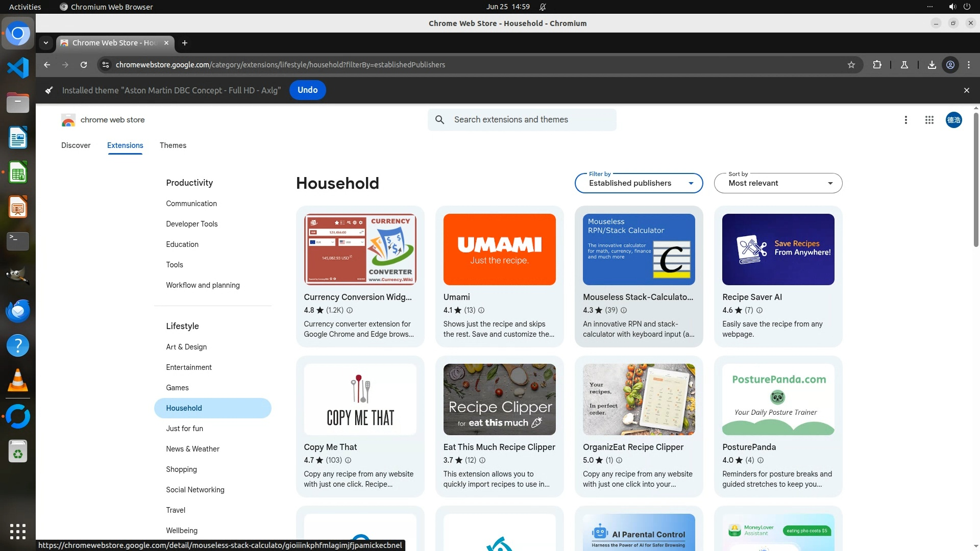Open the tab search chevron dropdown
The width and height of the screenshot is (980, 551).
point(46,43)
